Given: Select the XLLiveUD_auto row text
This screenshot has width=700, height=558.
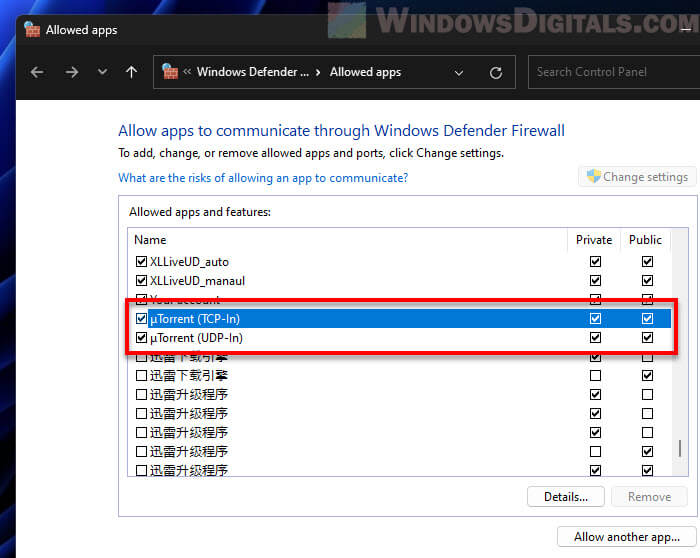Looking at the screenshot, I should coord(189,262).
